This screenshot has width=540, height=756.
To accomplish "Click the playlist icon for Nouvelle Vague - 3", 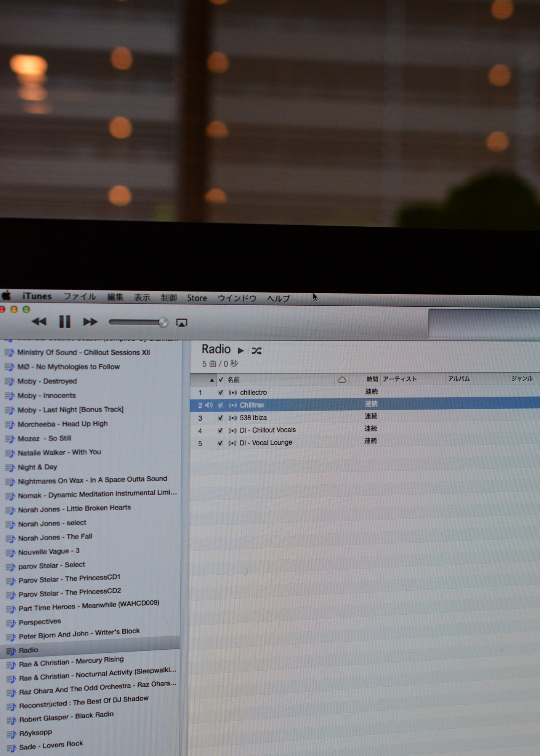I will click(x=10, y=553).
